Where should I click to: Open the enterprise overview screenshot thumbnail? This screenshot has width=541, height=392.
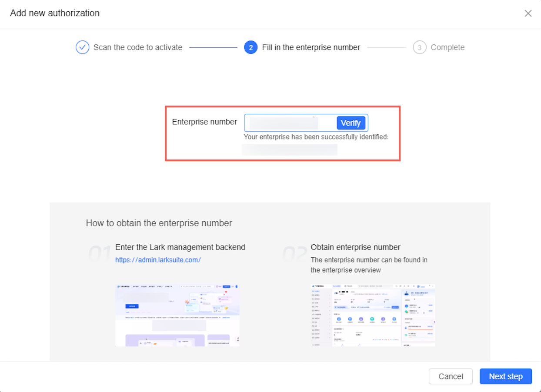click(373, 315)
